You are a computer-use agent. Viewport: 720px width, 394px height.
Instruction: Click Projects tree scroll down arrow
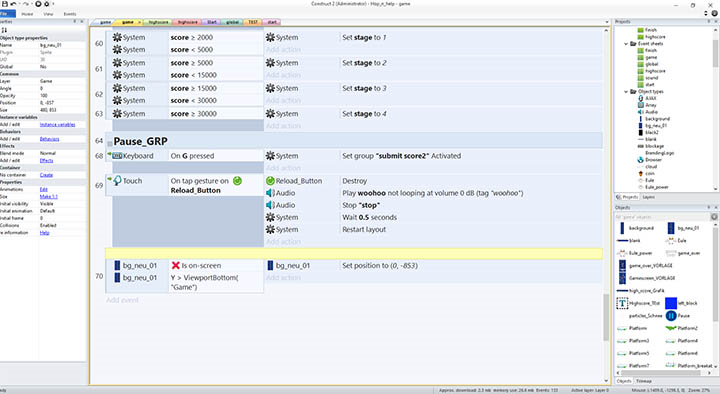(x=715, y=189)
